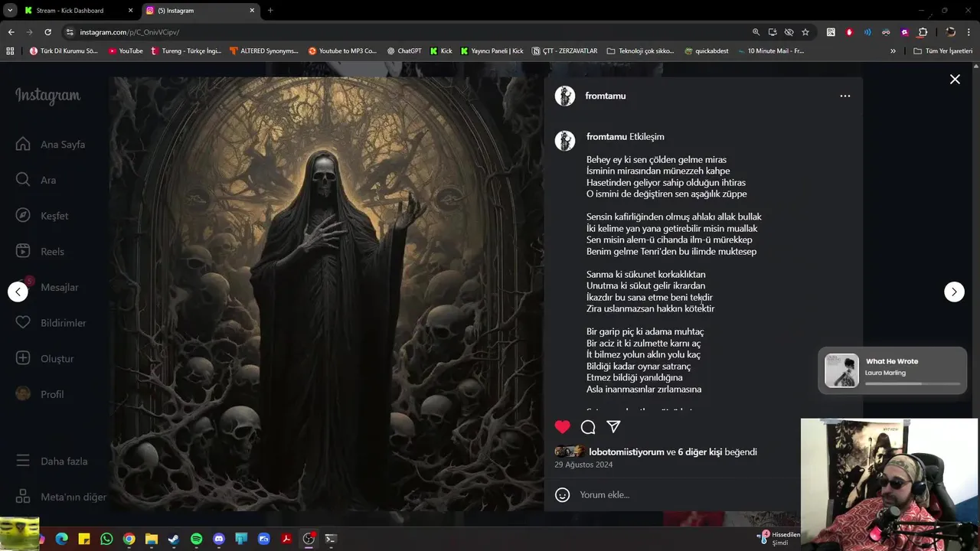Viewport: 980px width, 551px height.
Task: Open the red hand blocker extension
Action: [849, 32]
